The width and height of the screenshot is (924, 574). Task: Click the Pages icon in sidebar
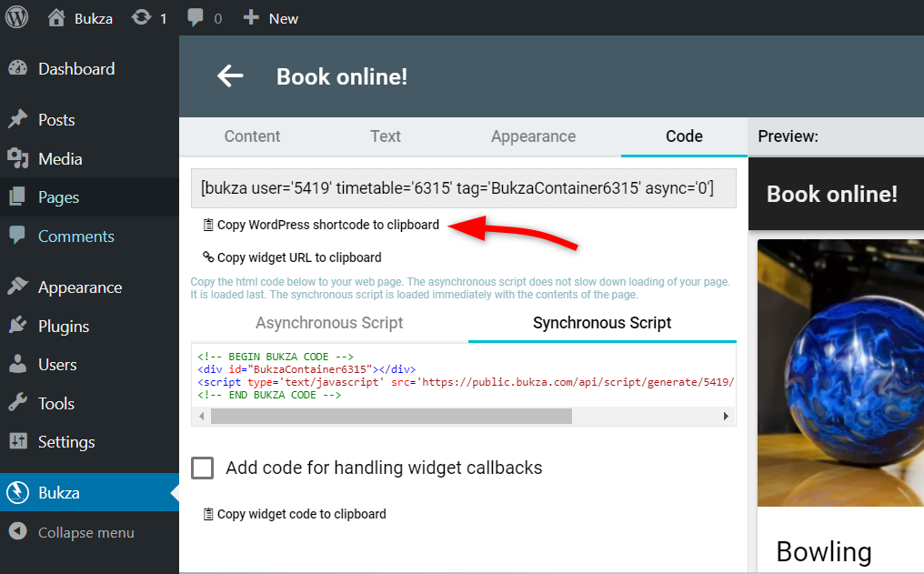[17, 196]
